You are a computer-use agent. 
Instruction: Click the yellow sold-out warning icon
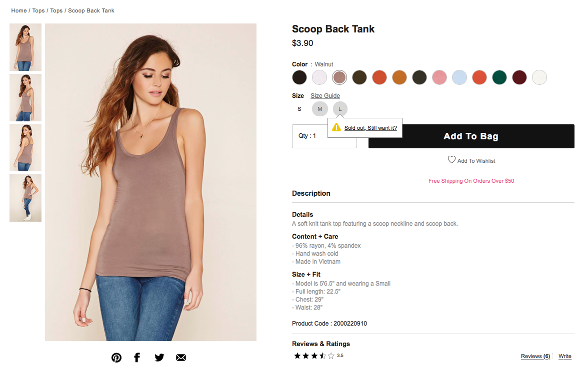coord(336,127)
